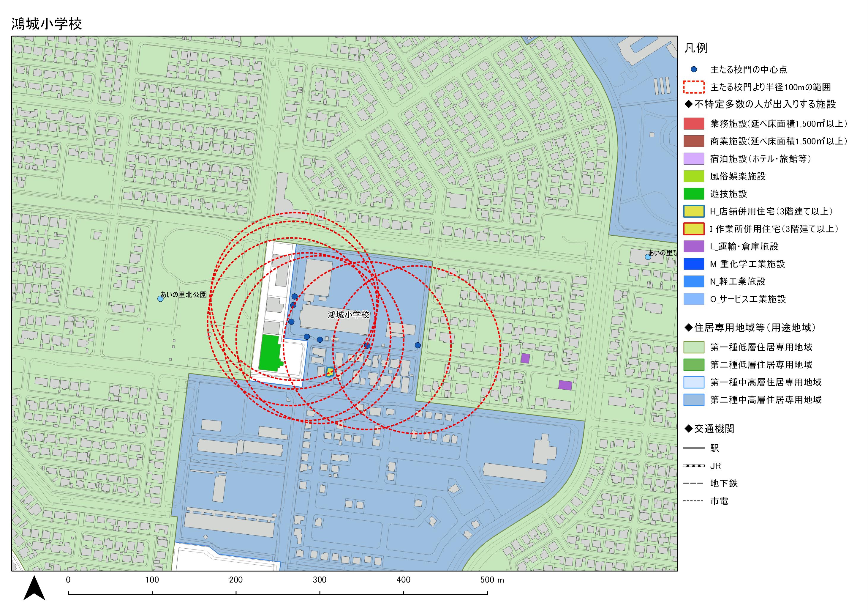Click the L_運輸・倉庫施設 purple legend swatch
This screenshot has width=868, height=614.
[694, 246]
